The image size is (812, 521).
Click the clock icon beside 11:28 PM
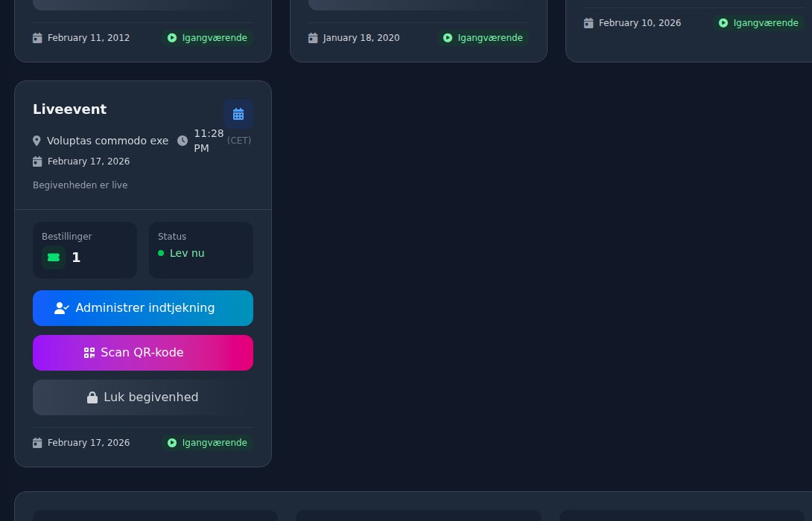183,141
